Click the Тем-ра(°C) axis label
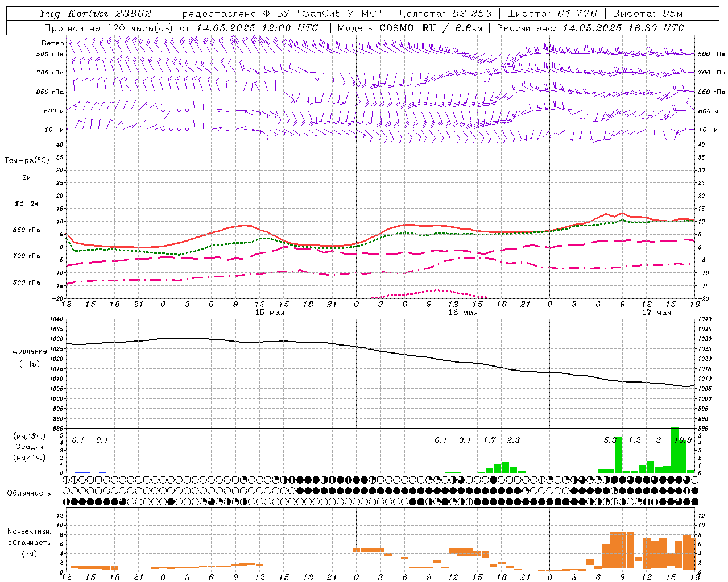 point(27,161)
